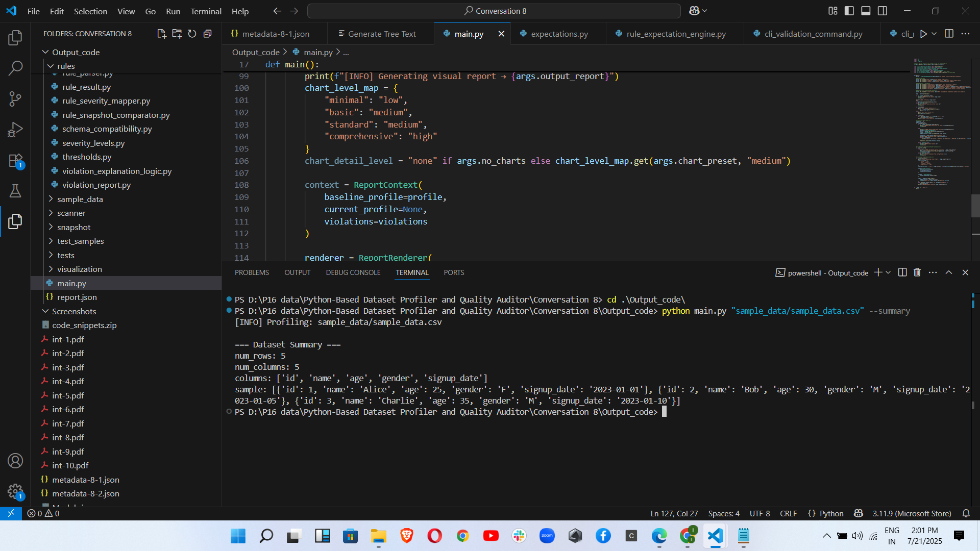Switch to DEBUG CONSOLE tab
The width and height of the screenshot is (980, 551).
tap(353, 272)
